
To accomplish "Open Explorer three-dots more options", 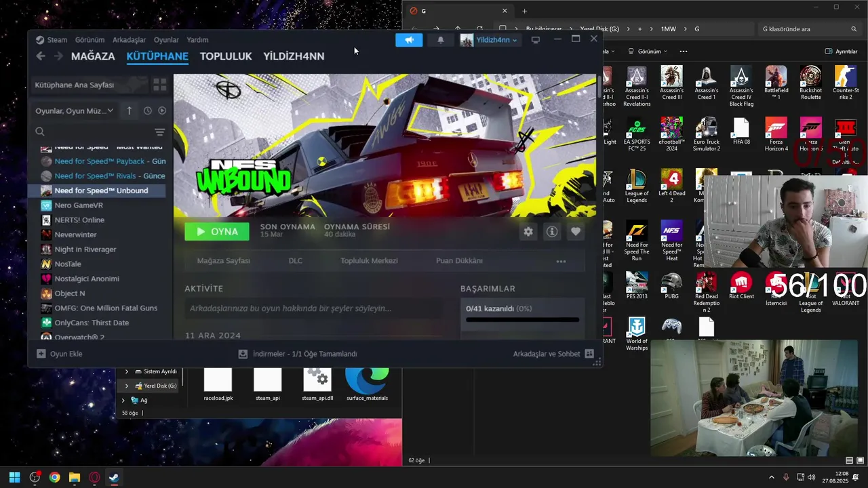I will 683,52.
